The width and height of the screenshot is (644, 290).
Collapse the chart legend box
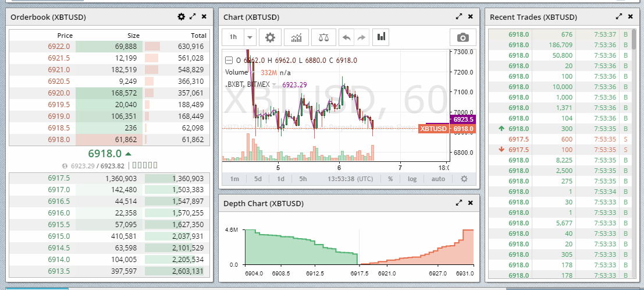point(229,61)
